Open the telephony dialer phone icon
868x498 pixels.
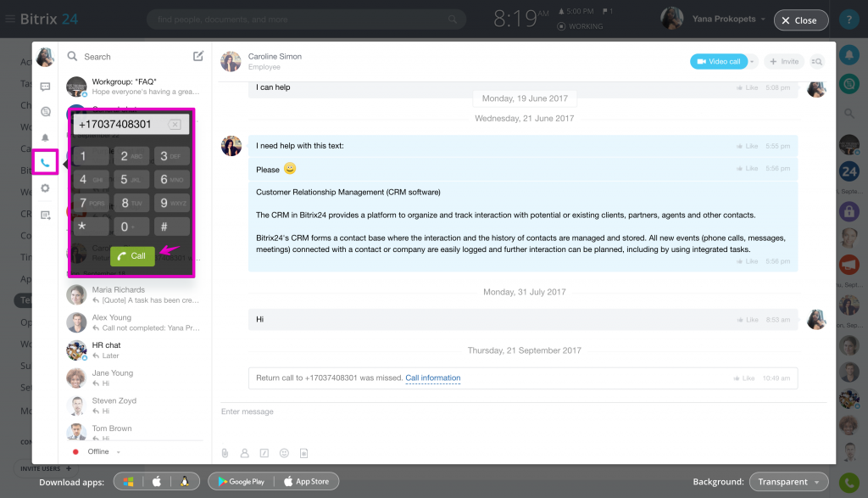(46, 162)
